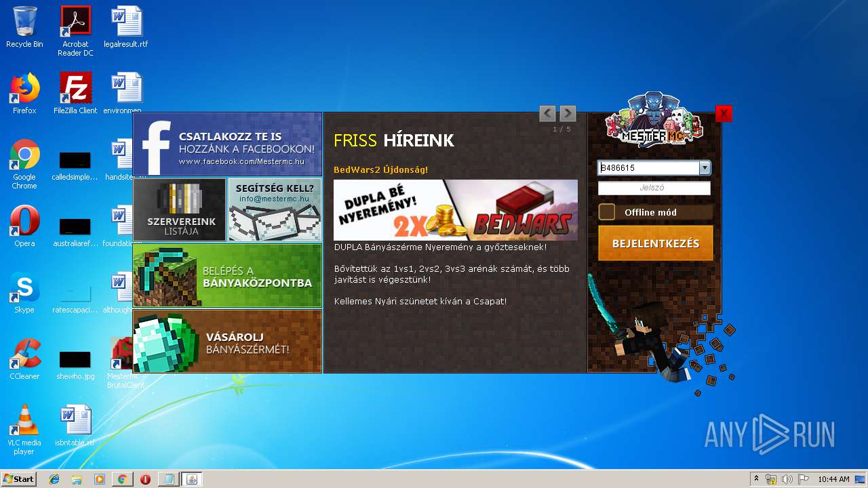Click the BedWars2 Újdonság! headline
The height and width of the screenshot is (488, 868).
point(380,169)
